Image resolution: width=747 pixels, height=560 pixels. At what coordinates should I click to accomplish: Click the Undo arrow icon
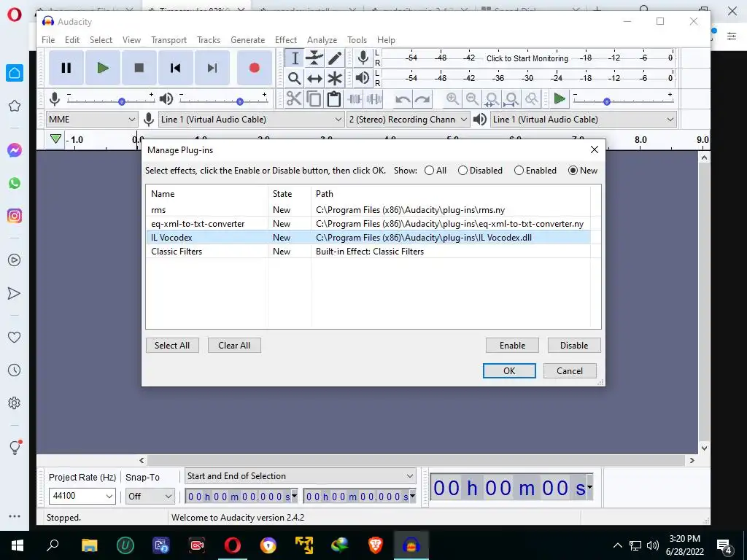[x=403, y=99]
